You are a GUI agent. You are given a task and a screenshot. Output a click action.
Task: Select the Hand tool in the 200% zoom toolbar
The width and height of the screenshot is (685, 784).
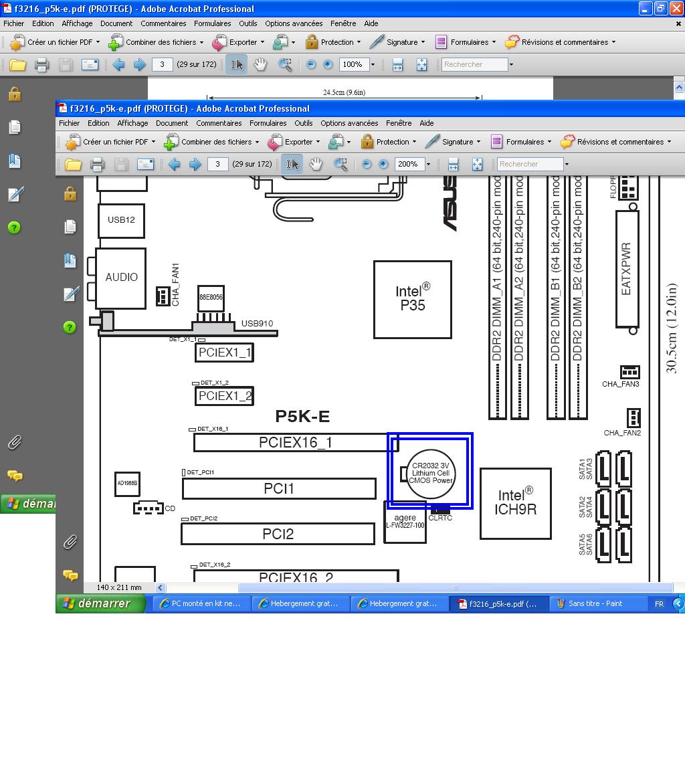[x=316, y=165]
